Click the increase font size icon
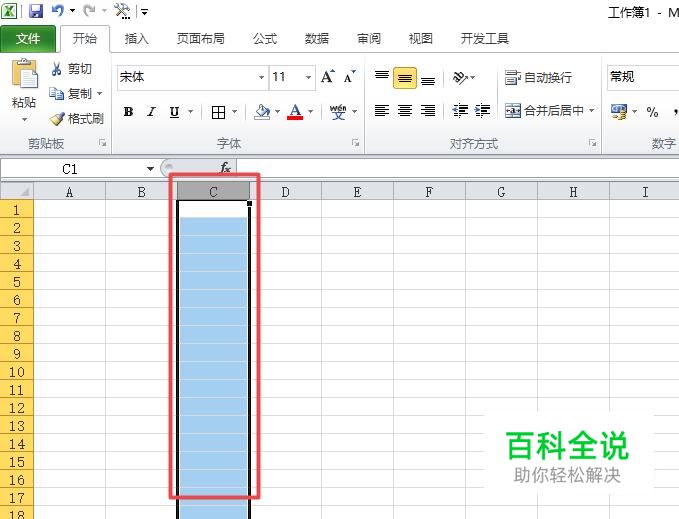 [x=328, y=77]
